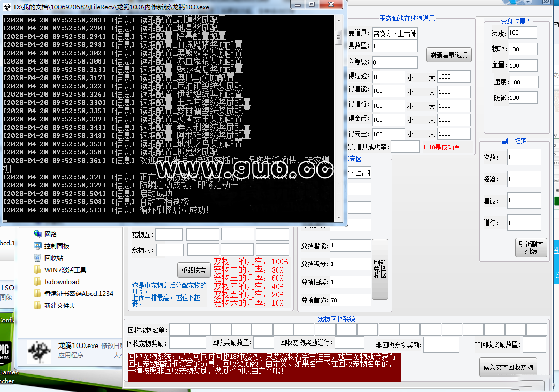Click the console scrollbar down arrow

[339, 217]
